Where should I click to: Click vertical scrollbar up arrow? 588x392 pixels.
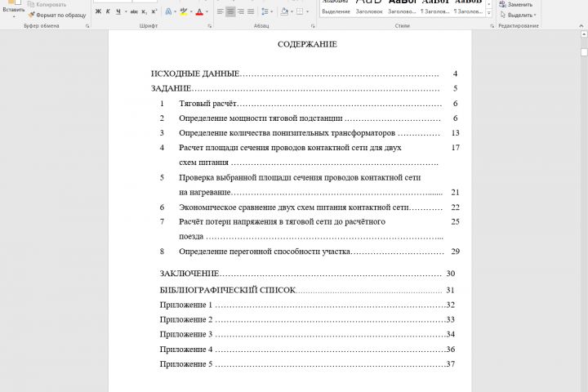pyautogui.click(x=584, y=34)
